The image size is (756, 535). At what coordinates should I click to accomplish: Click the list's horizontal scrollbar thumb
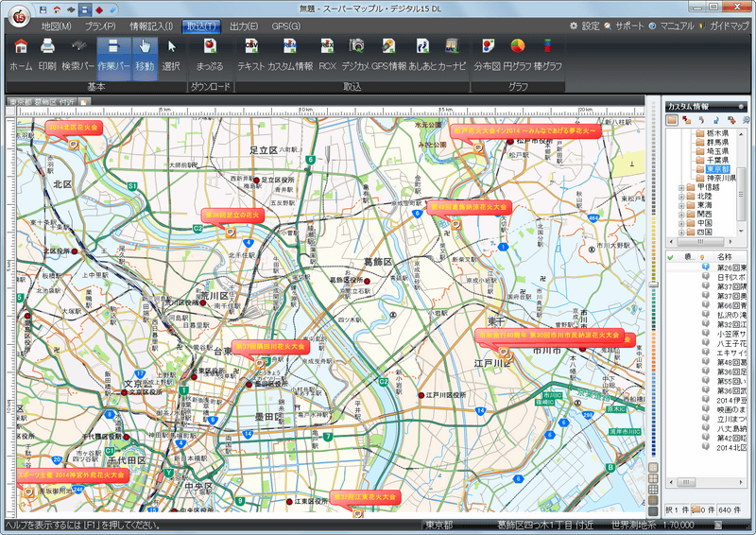(x=685, y=482)
